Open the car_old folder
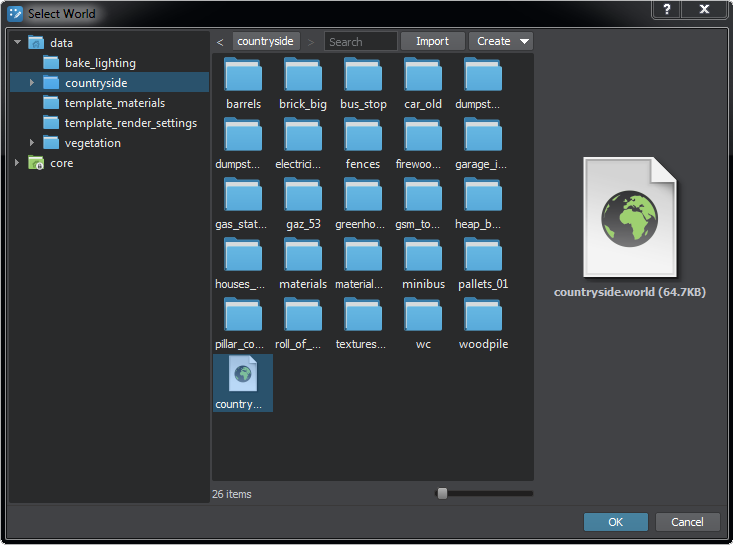 (423, 75)
